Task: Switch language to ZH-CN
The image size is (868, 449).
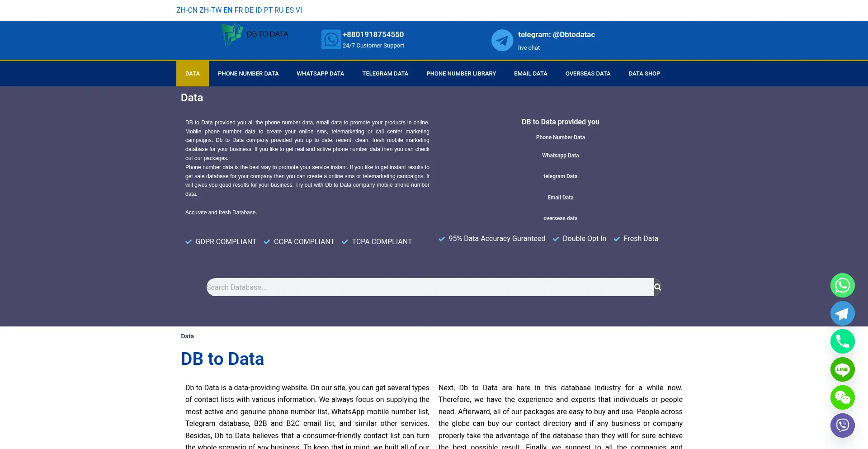Action: (187, 10)
